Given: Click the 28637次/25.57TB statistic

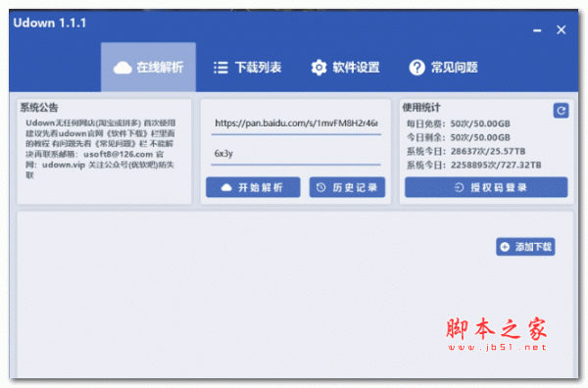Looking at the screenshot, I should point(488,152).
